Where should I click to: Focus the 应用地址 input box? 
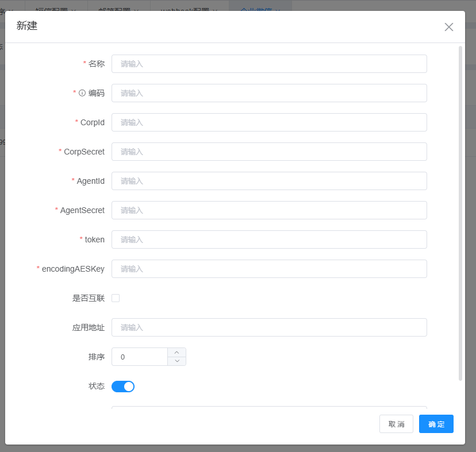269,327
